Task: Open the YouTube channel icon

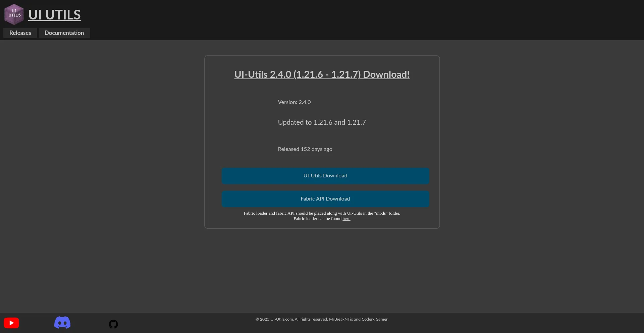Action: click(11, 323)
